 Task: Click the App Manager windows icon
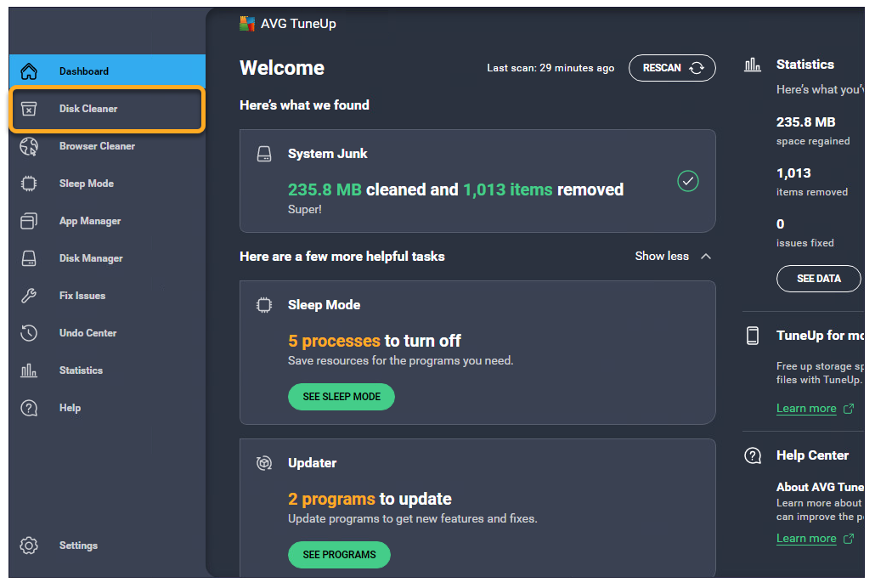tap(29, 221)
